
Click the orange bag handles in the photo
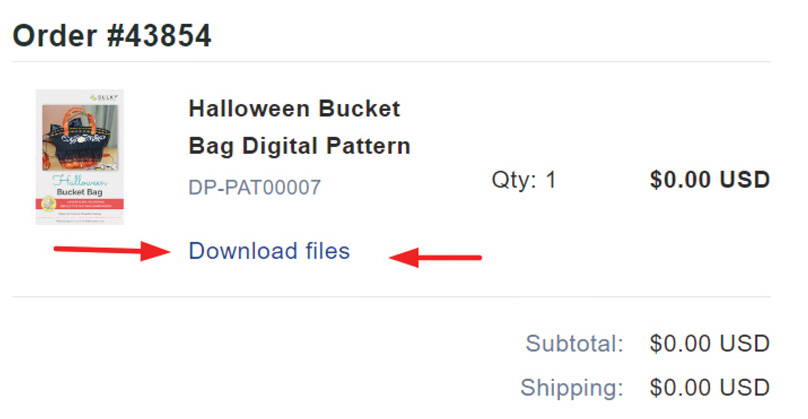click(81, 118)
